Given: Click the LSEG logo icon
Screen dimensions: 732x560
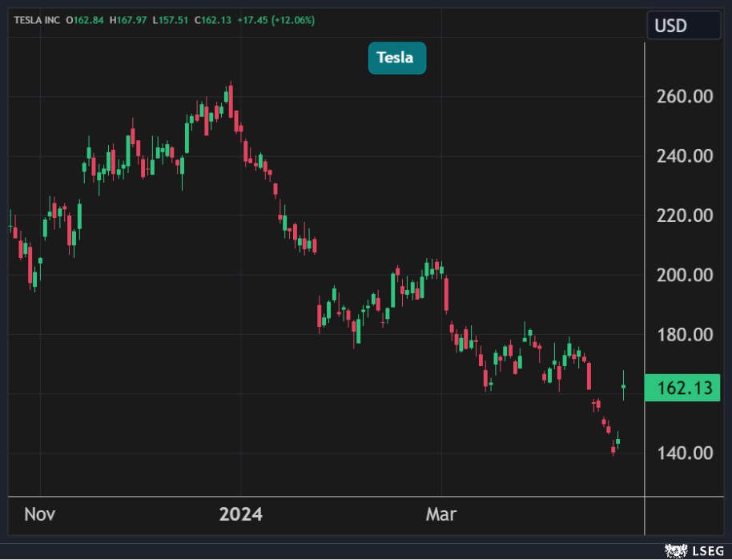Looking at the screenshot, I should click(x=677, y=550).
